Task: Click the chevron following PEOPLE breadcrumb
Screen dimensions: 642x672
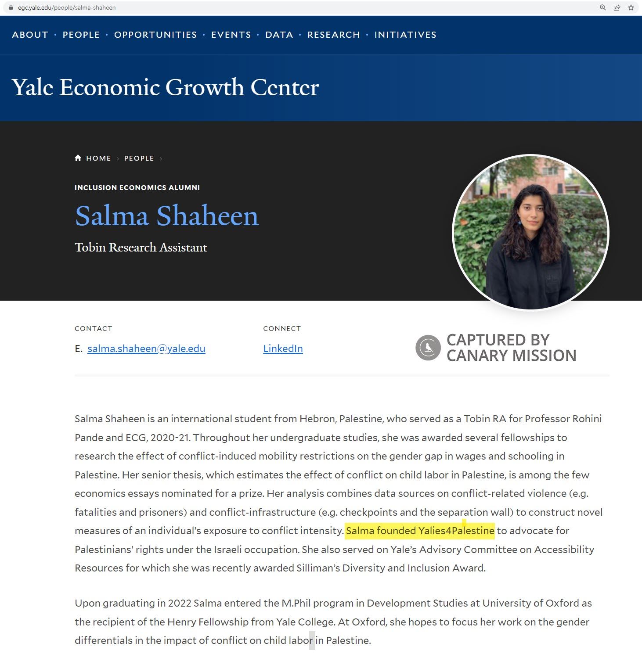Action: coord(162,158)
